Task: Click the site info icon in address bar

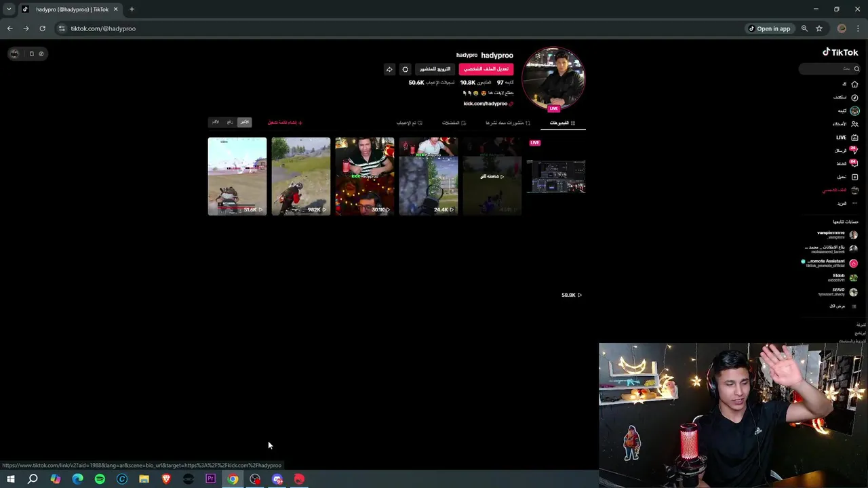Action: click(62, 28)
